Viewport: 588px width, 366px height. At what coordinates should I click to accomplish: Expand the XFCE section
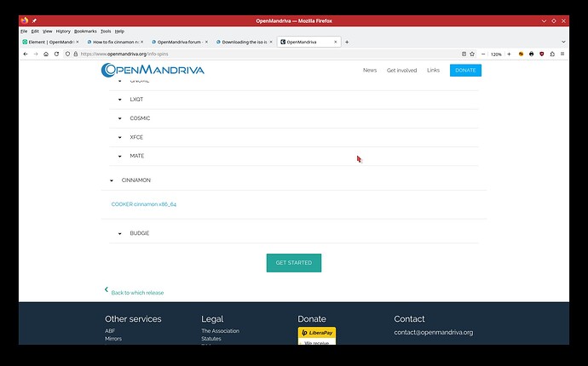294,137
